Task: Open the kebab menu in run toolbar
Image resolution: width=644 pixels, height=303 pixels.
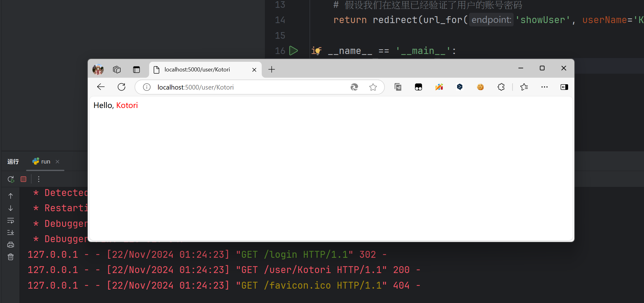Action: coord(38,179)
